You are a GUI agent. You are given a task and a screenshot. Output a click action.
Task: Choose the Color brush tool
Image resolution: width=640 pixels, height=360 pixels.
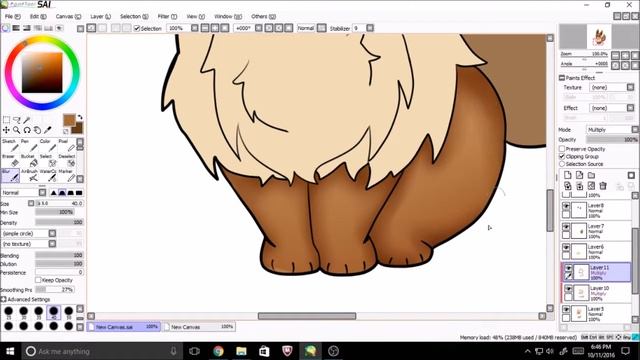pyautogui.click(x=48, y=145)
